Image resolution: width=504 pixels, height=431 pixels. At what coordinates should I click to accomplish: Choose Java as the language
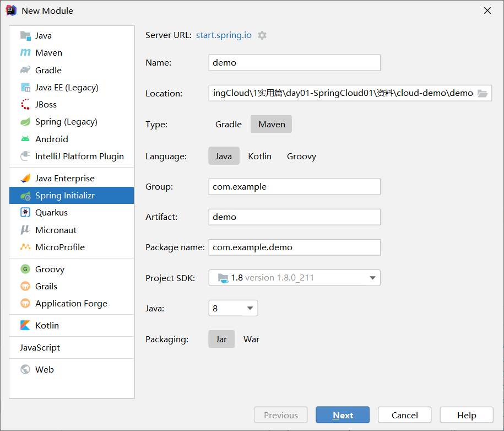[224, 156]
